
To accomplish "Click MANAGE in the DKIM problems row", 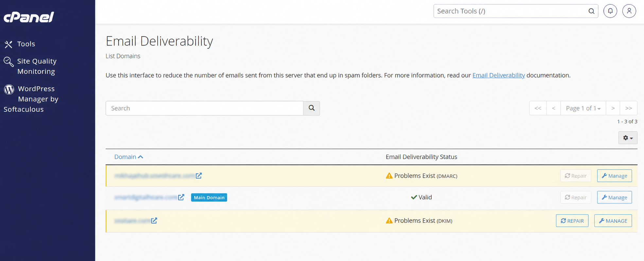I will pos(613,221).
